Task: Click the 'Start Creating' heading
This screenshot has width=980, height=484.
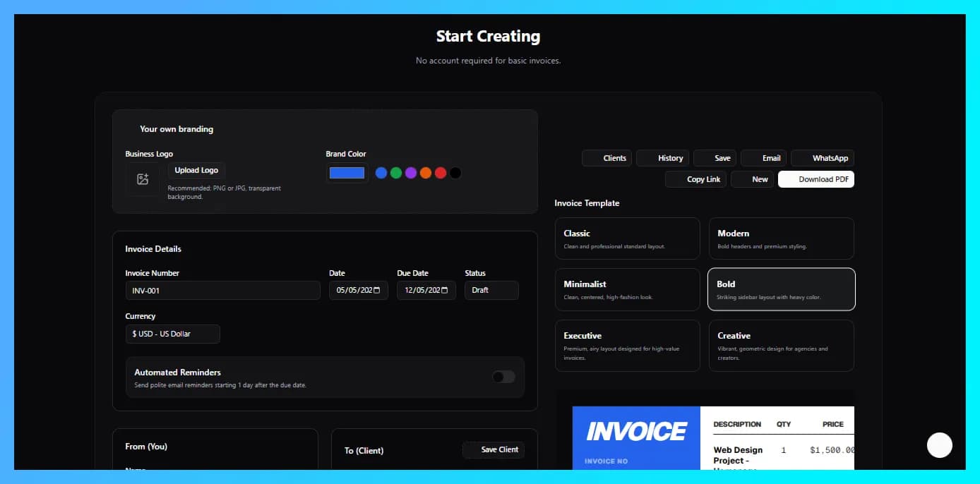Action: click(488, 36)
